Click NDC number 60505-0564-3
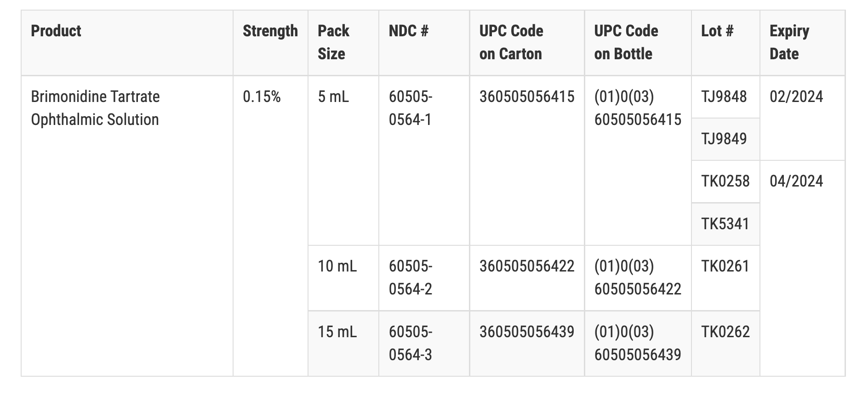The height and width of the screenshot is (396, 868). [x=410, y=343]
